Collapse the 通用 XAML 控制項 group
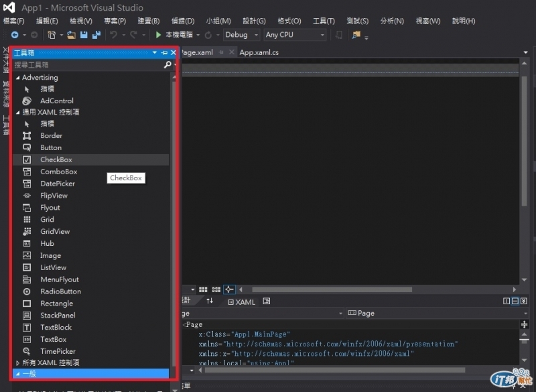The height and width of the screenshot is (392, 536). (18, 112)
